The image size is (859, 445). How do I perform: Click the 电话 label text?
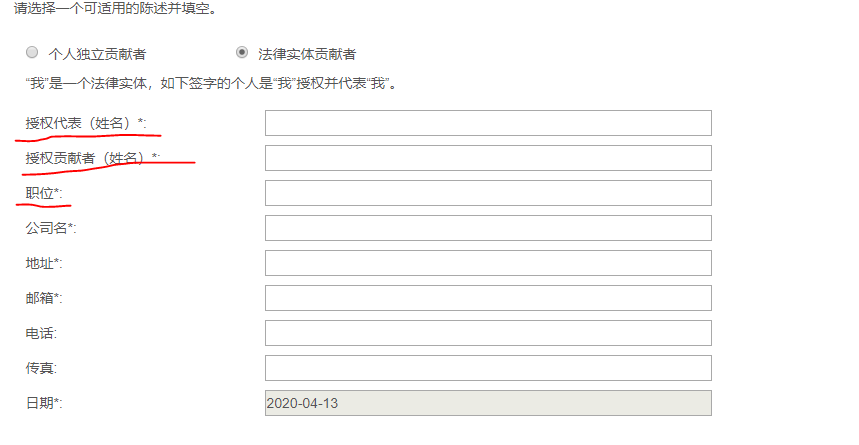click(41, 333)
